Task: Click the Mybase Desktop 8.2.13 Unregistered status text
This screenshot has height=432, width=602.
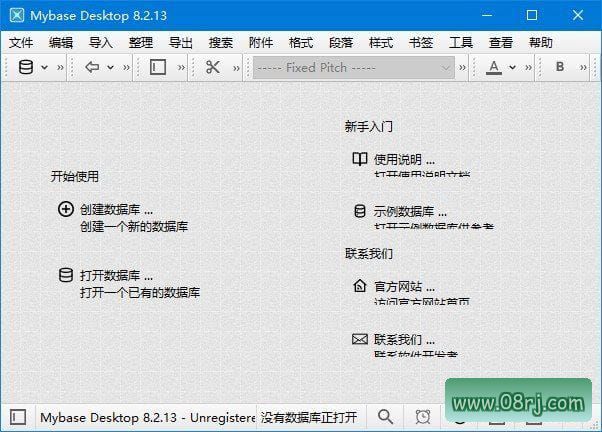Action: [x=147, y=417]
